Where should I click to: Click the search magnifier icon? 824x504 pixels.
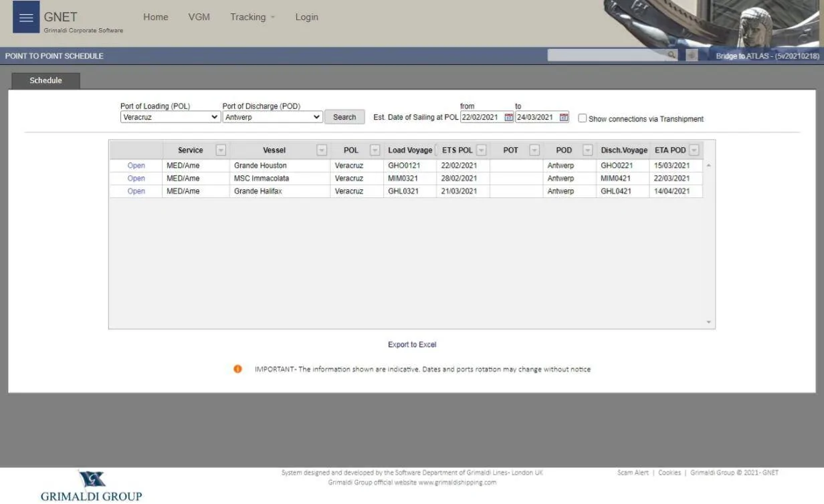tap(672, 55)
